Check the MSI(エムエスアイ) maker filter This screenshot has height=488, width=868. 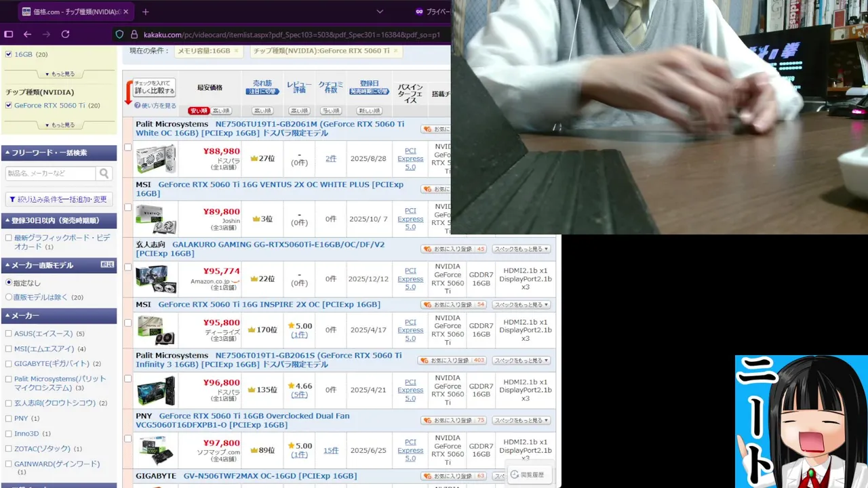pos(9,349)
